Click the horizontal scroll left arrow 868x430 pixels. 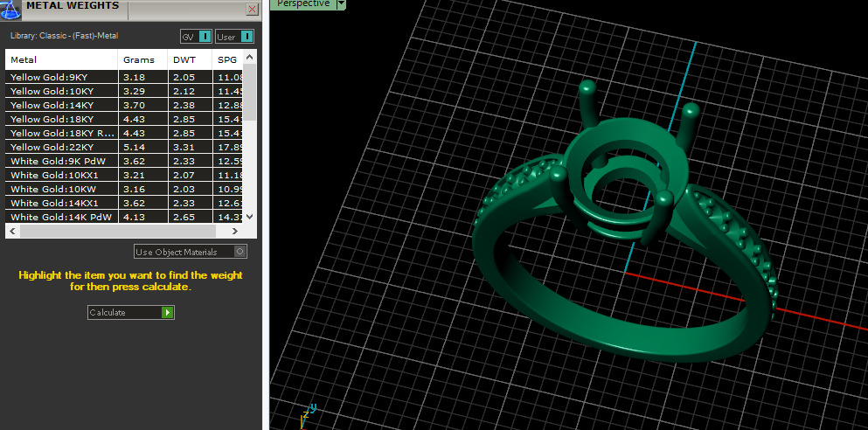pyautogui.click(x=13, y=231)
